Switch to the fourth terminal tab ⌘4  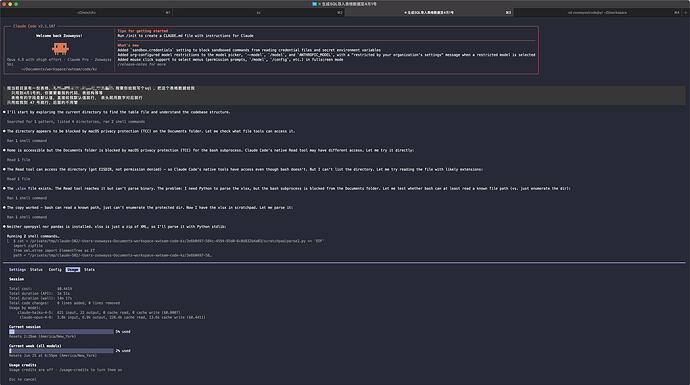[597, 12]
